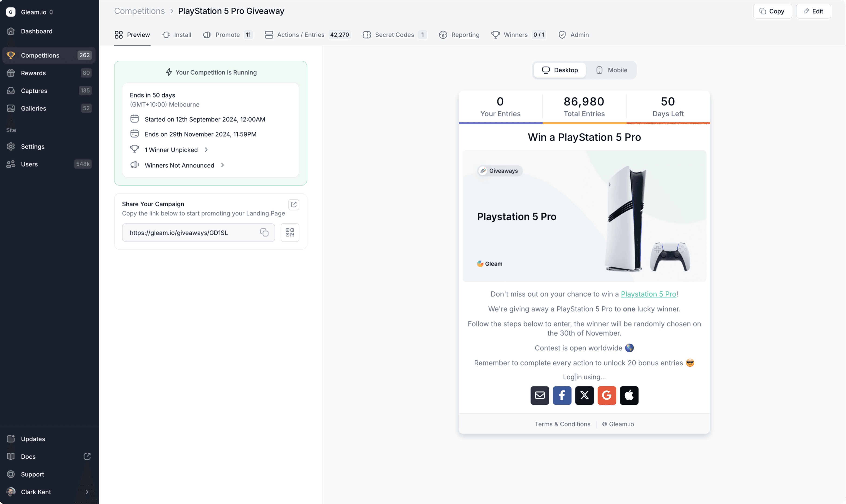The width and height of the screenshot is (846, 504).
Task: Log in using the Apple icon
Action: point(628,395)
